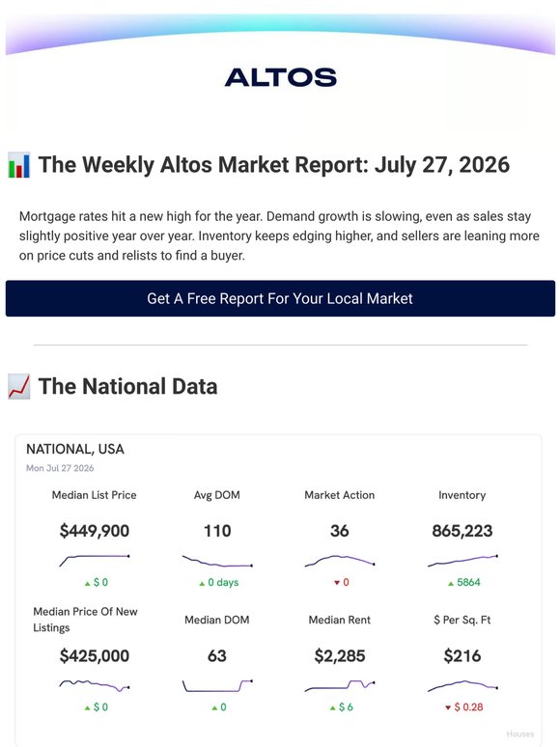Click the Inventory sparkline chart
Viewport: 560px width, 747px height.
[462, 561]
